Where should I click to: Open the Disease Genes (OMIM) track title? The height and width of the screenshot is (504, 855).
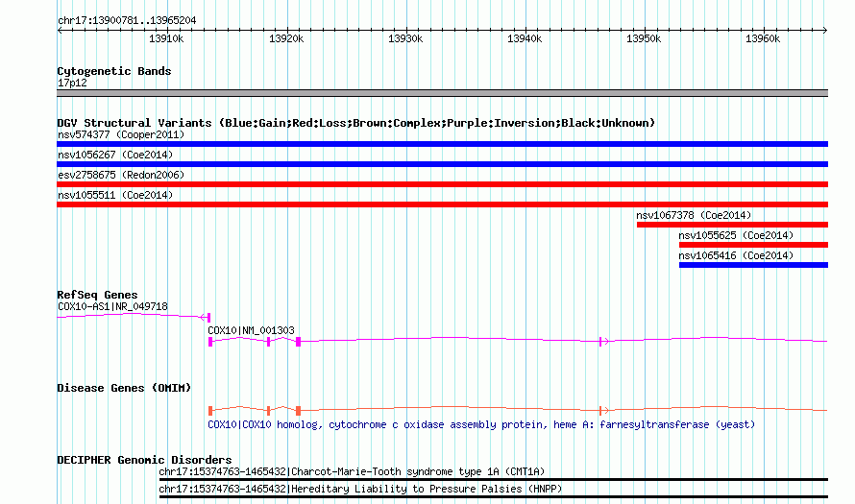pos(124,388)
